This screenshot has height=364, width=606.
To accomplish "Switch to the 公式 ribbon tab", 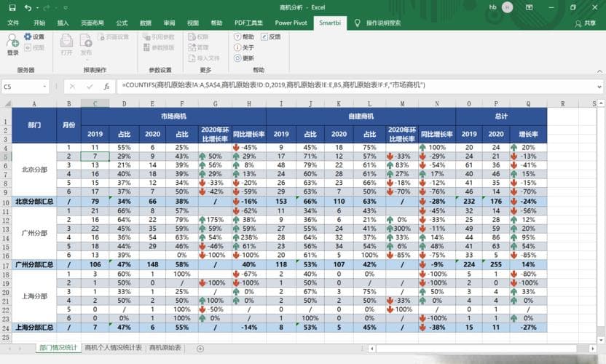I will click(122, 23).
